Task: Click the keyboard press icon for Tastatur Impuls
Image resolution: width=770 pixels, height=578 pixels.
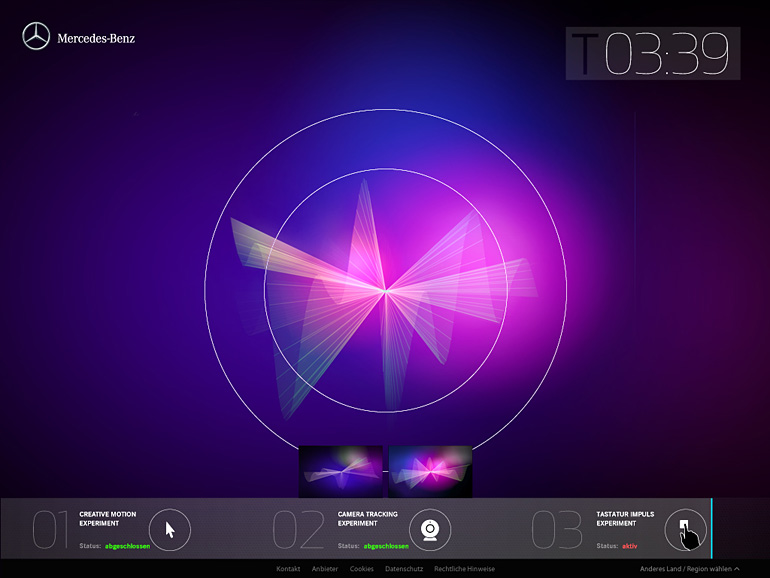Action: click(x=686, y=530)
